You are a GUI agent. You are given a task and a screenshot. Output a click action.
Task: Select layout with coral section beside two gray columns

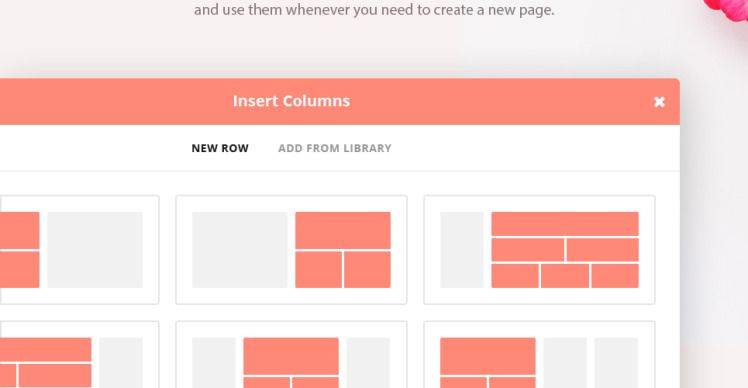(539, 355)
